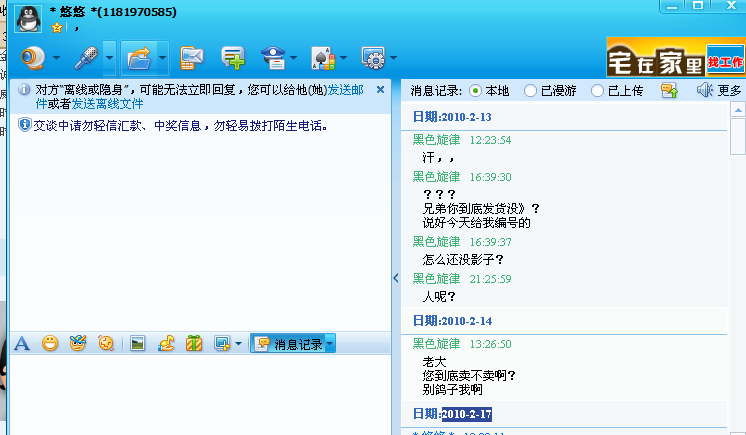Click the contact's penguin avatar
746x435 pixels.
tap(28, 19)
